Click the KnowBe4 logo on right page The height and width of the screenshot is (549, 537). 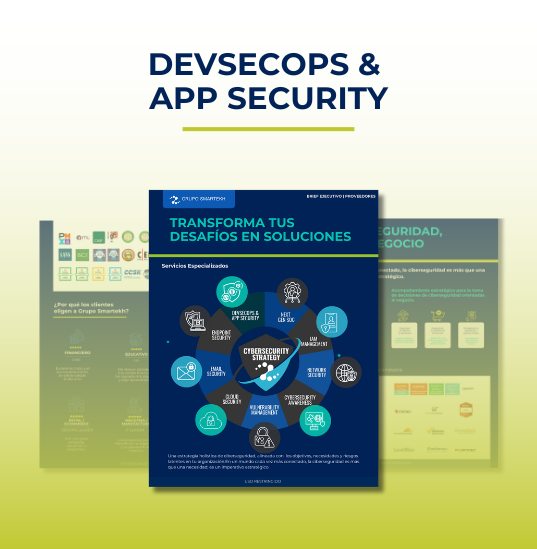pos(465,431)
